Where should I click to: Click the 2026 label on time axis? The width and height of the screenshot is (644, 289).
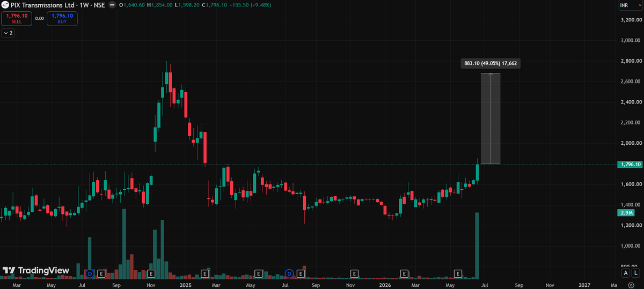[x=385, y=285]
